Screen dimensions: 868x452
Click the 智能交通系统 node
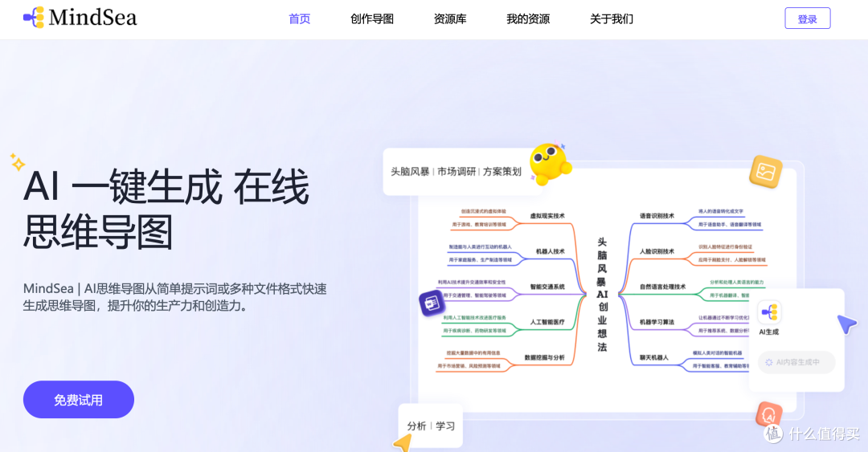[547, 287]
